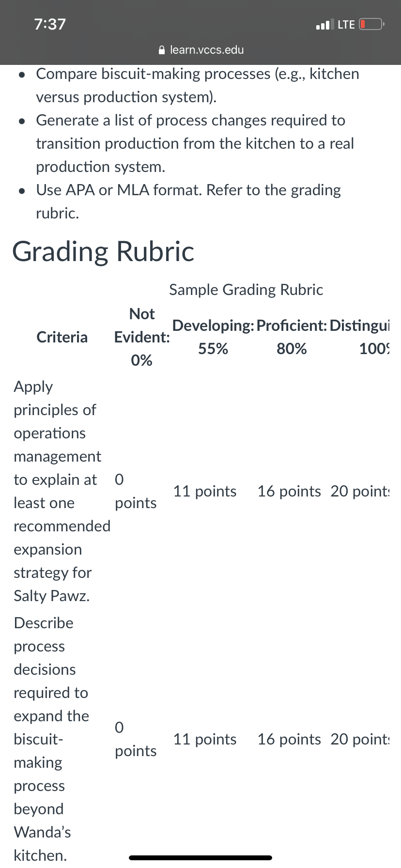Tap the cellular signal bars icon
Viewport: 401px width, 868px height.
324,24
